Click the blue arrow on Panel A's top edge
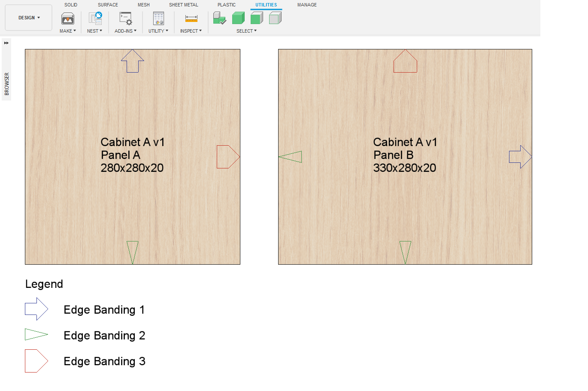 (133, 61)
